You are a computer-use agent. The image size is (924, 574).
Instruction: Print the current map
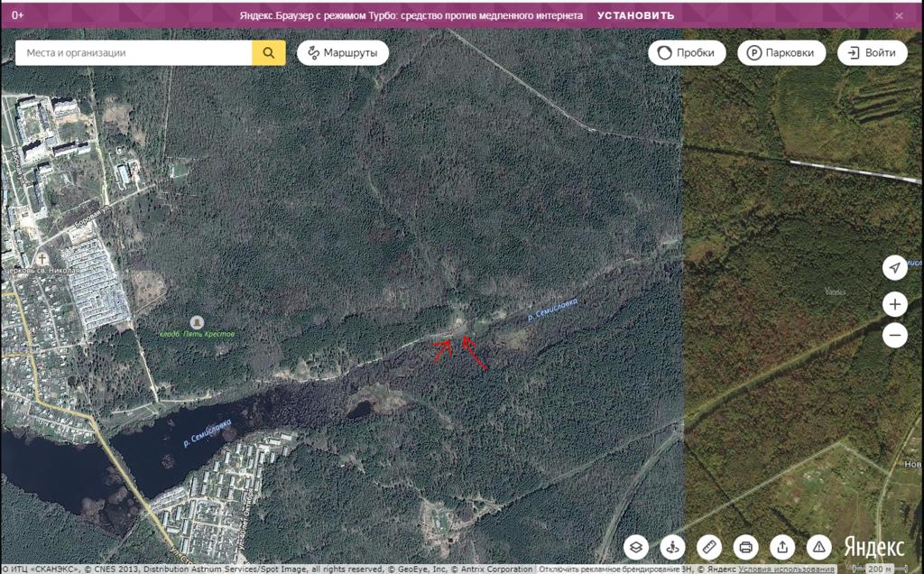745,547
